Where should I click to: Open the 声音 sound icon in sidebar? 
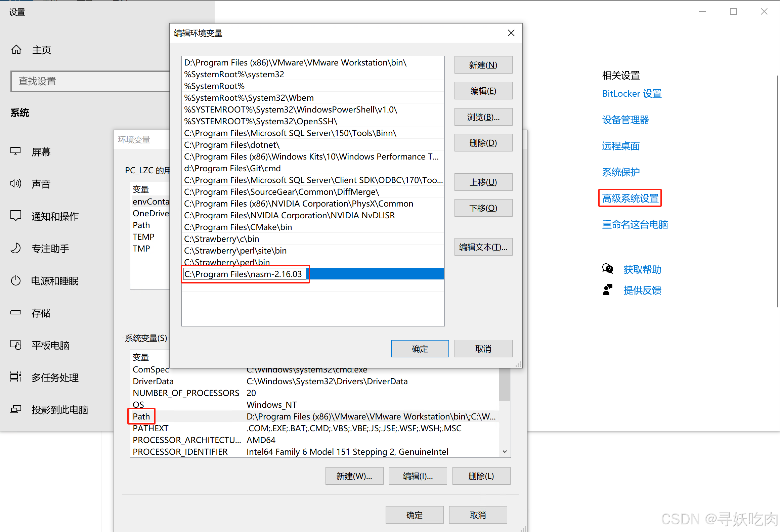(x=15, y=184)
